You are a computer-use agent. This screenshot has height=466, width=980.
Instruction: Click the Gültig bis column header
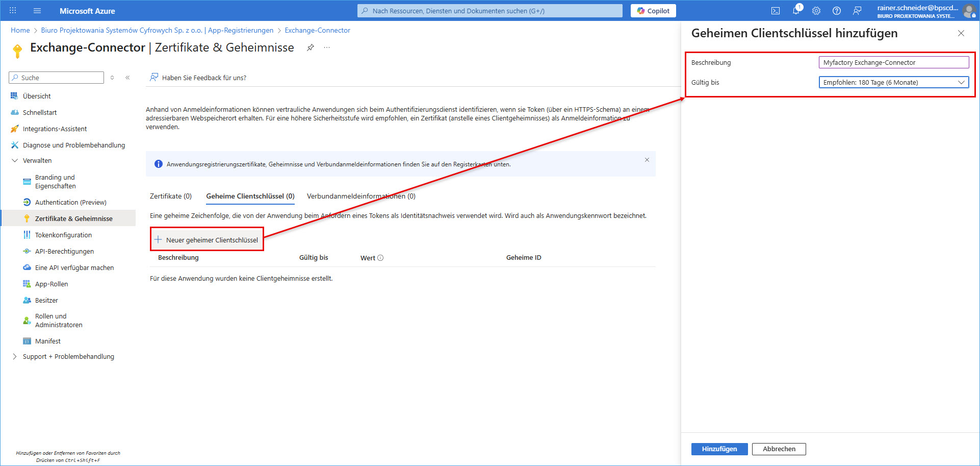coord(314,258)
